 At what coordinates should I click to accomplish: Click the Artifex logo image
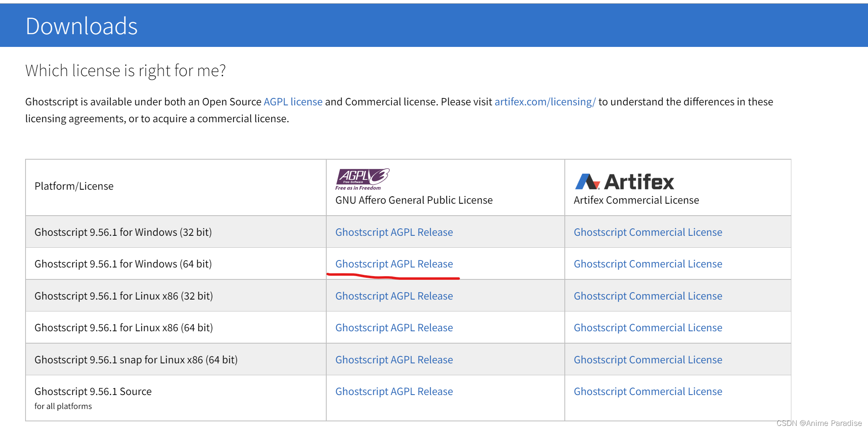[x=624, y=181]
